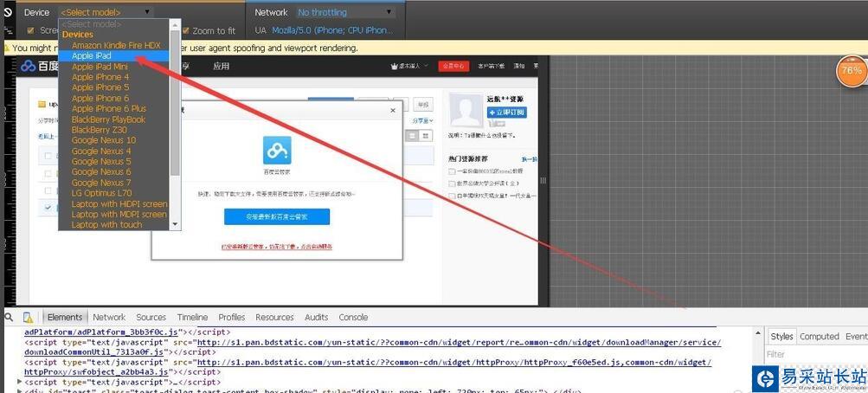Toggle the Zoom to fit checkbox
Screen dimensions: 868x393
coord(187,30)
